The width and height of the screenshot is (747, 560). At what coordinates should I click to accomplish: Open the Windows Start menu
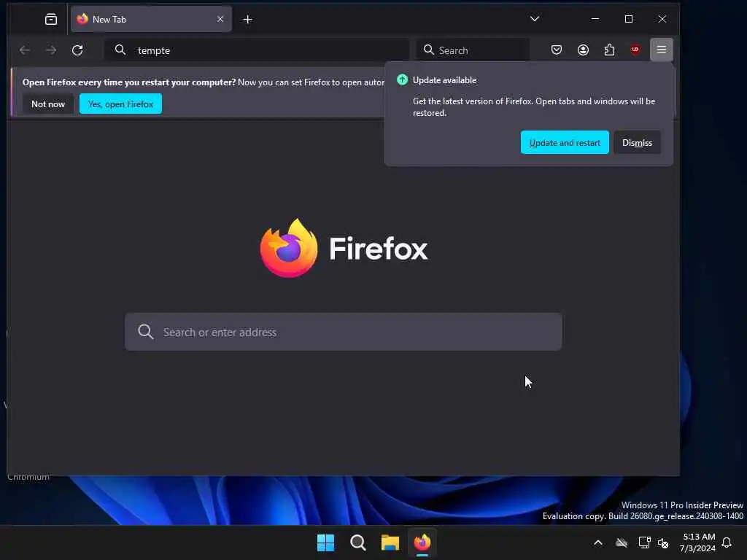click(326, 542)
